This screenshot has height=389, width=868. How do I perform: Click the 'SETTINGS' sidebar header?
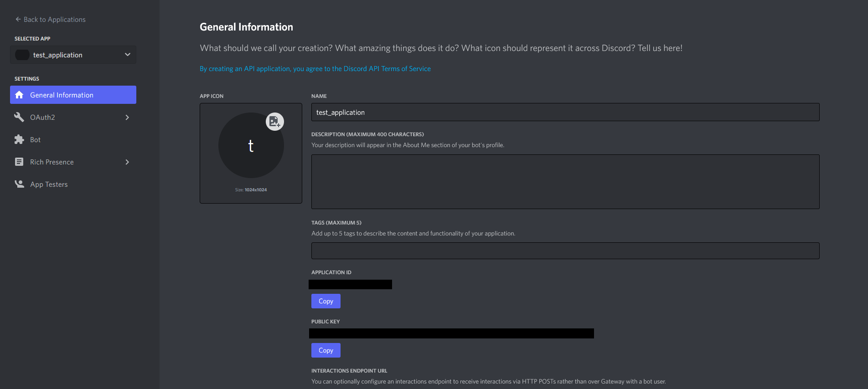point(27,79)
